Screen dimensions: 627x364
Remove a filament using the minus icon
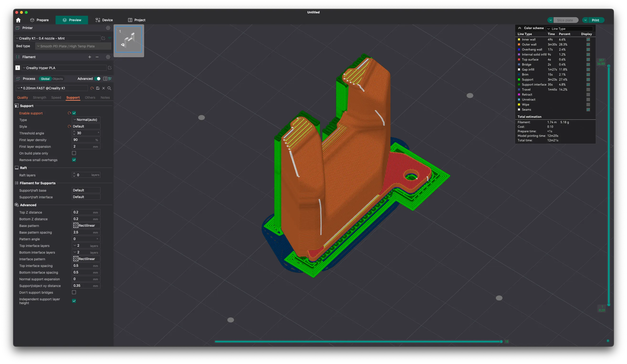(x=97, y=57)
